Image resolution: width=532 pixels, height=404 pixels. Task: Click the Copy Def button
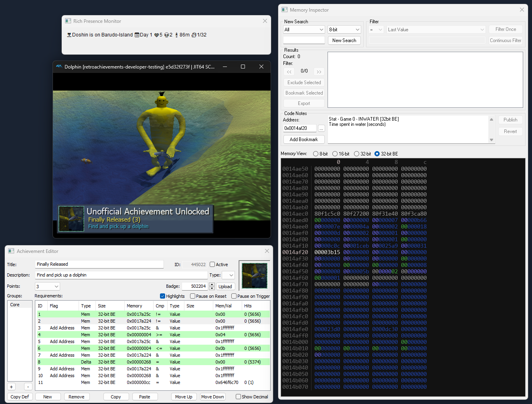[20, 397]
